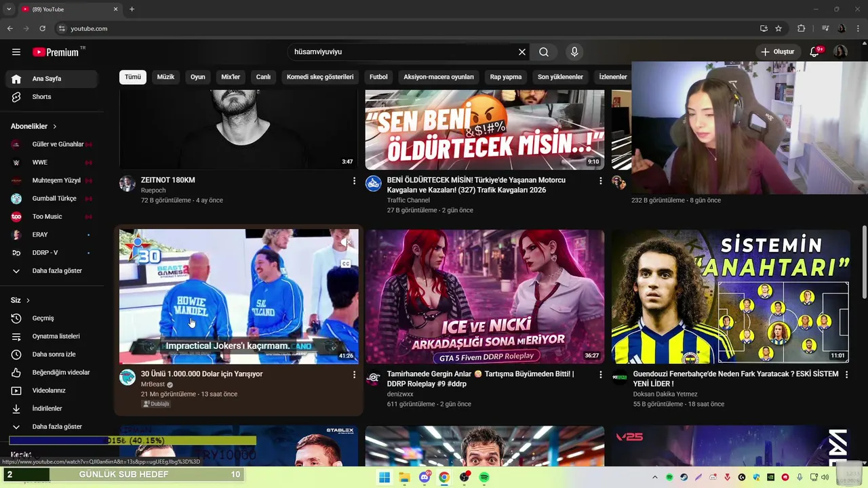Open MrBeast channel avatar
The image size is (868, 488).
pos(127,378)
